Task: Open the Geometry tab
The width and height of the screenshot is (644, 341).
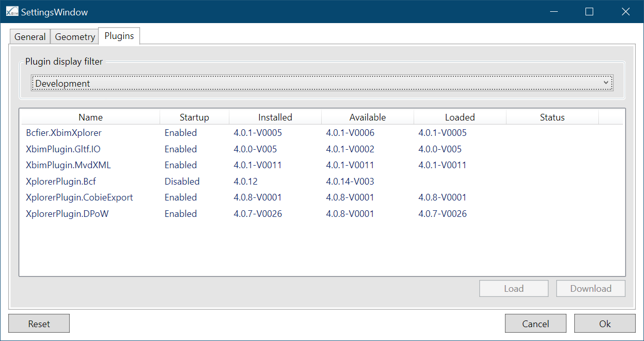Action: [x=74, y=36]
